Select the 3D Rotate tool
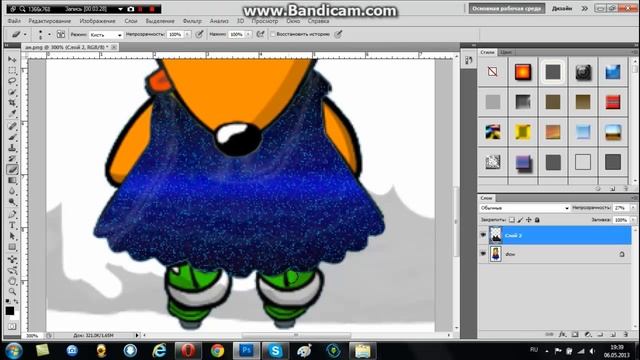This screenshot has width=640, height=360. [x=12, y=260]
